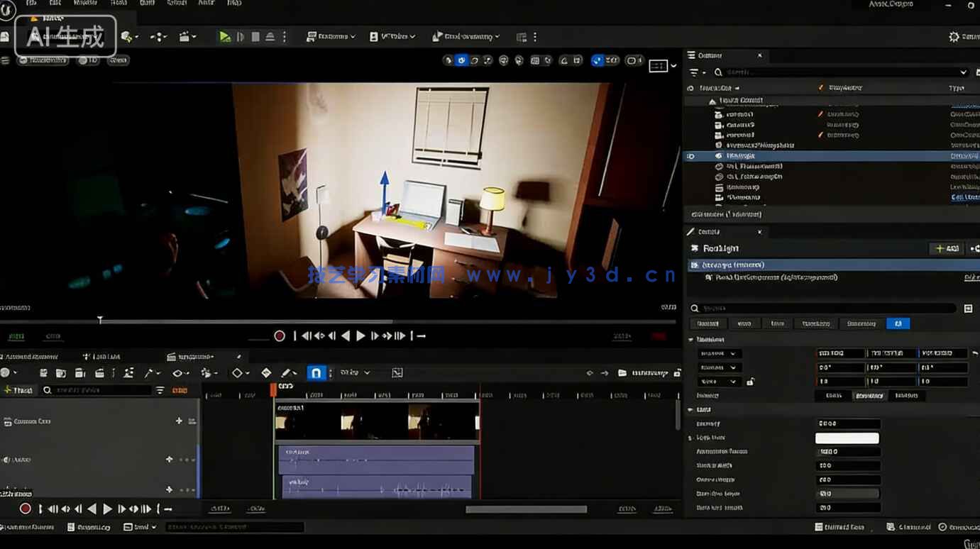980x549 pixels.
Task: Open the white Light Color swatch
Action: [847, 438]
